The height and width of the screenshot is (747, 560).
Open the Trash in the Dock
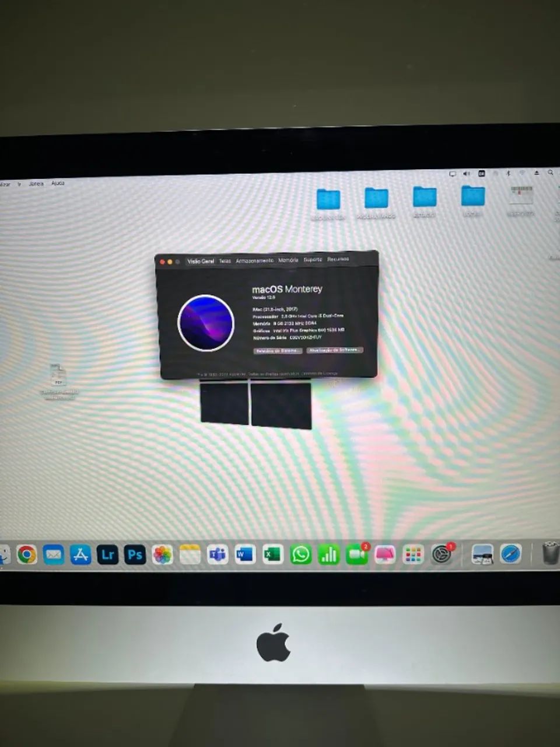[x=551, y=553]
